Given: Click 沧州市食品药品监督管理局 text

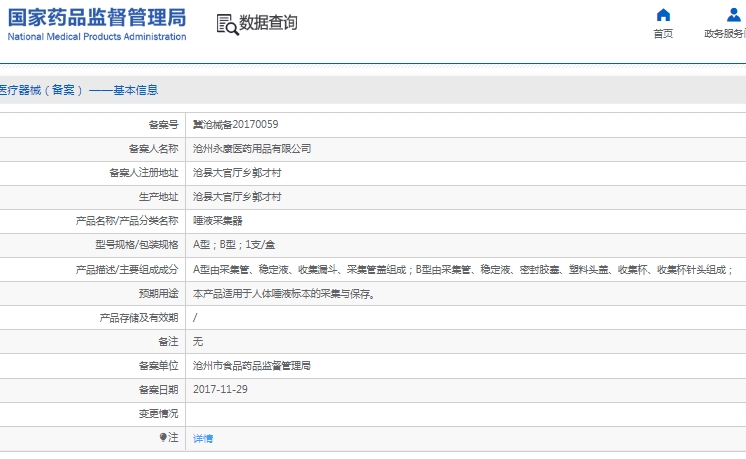Looking at the screenshot, I should (x=252, y=366).
